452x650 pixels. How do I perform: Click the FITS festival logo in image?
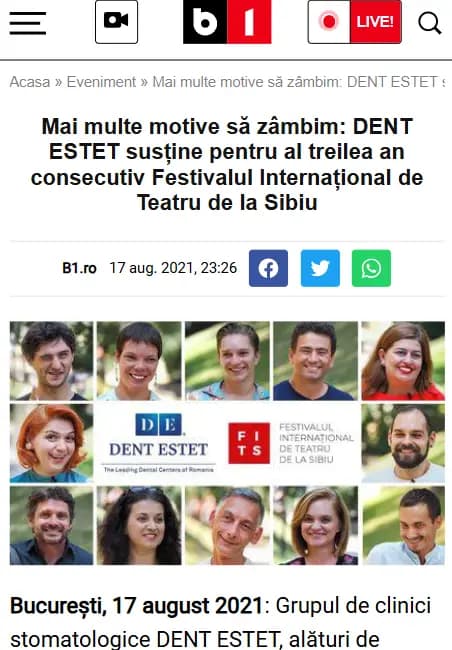point(291,443)
